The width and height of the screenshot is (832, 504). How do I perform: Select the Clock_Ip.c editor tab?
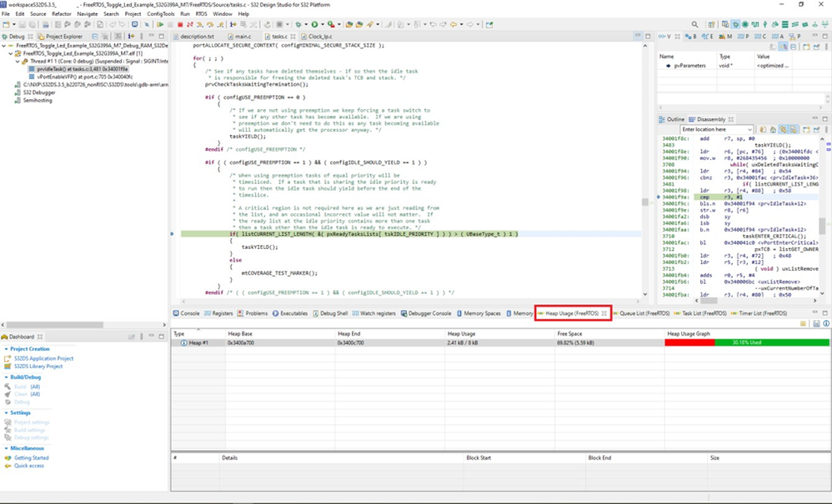[317, 37]
